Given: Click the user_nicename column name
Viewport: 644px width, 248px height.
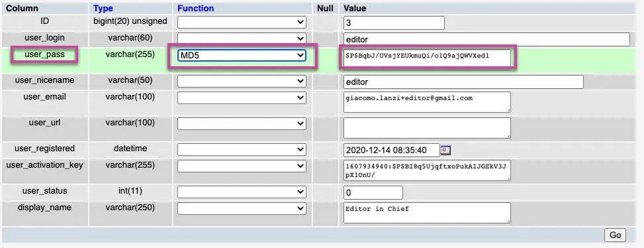Looking at the screenshot, I should point(45,80).
